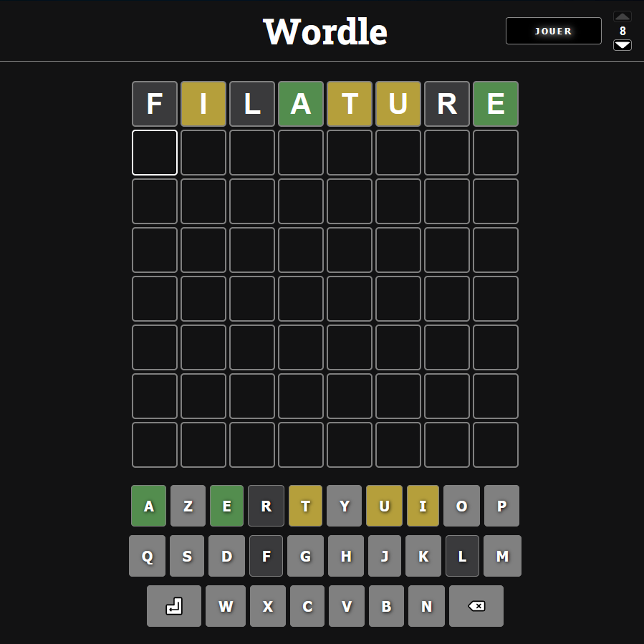Tap the N key on the keyboard
644x644 pixels.
pyautogui.click(x=426, y=606)
